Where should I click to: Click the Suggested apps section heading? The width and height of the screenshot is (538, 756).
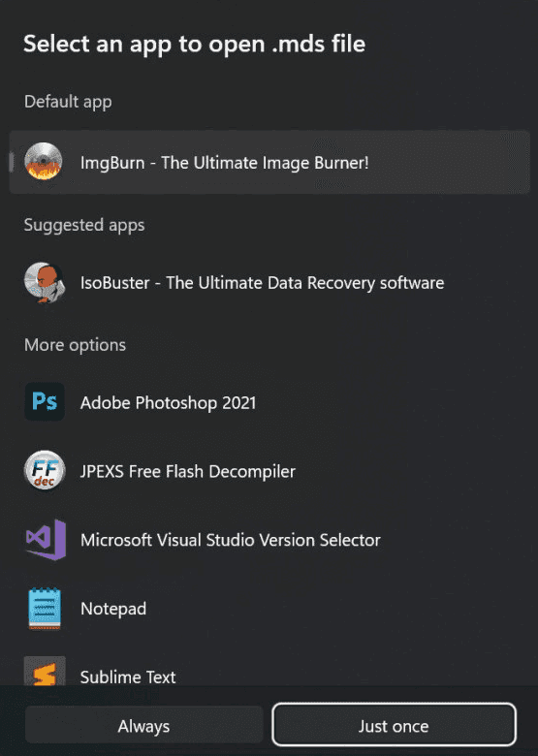84,225
